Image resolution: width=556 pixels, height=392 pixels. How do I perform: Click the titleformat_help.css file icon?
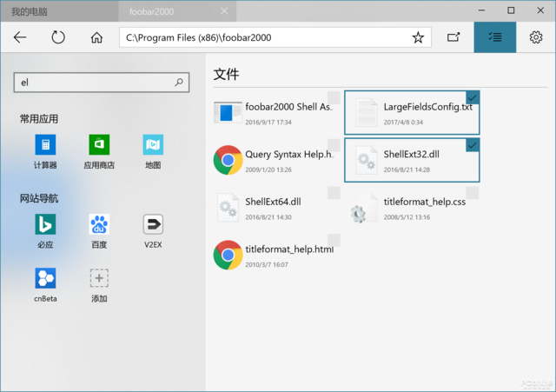(364, 209)
